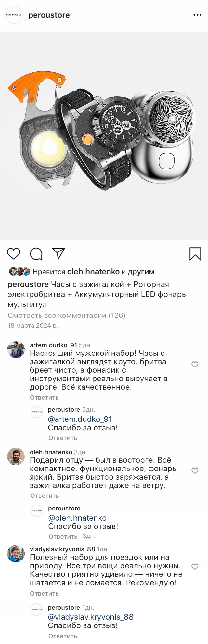The width and height of the screenshot is (208, 644).
Task: Reply to oleh.hnatenko's comment
Action: click(x=45, y=496)
